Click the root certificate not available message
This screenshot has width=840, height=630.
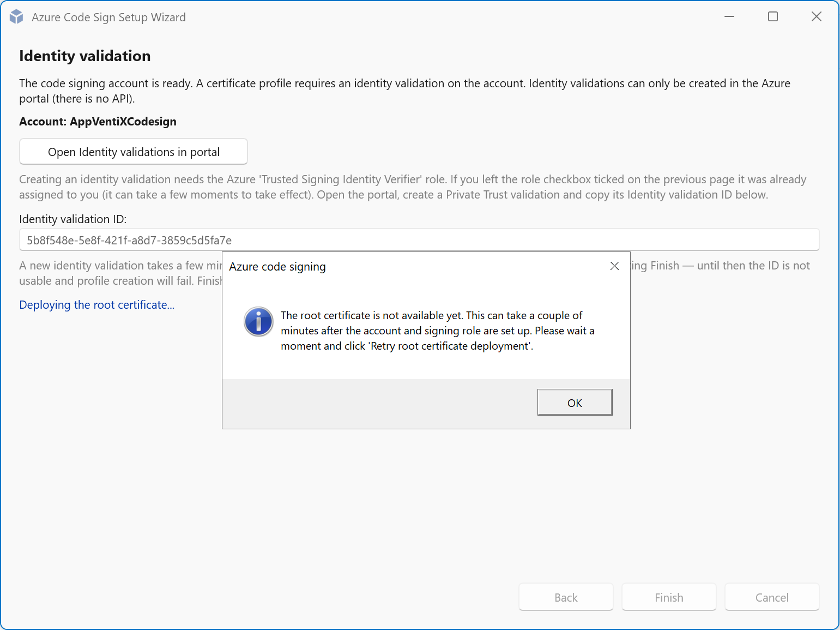438,331
